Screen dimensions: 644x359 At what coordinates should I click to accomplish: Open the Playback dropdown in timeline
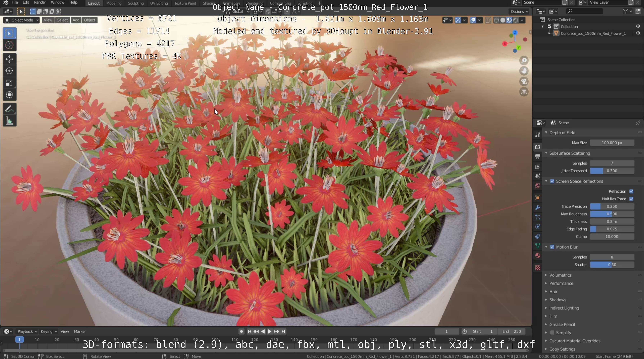point(27,331)
